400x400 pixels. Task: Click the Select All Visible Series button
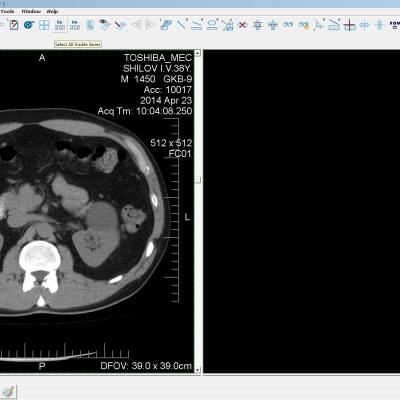click(x=60, y=25)
